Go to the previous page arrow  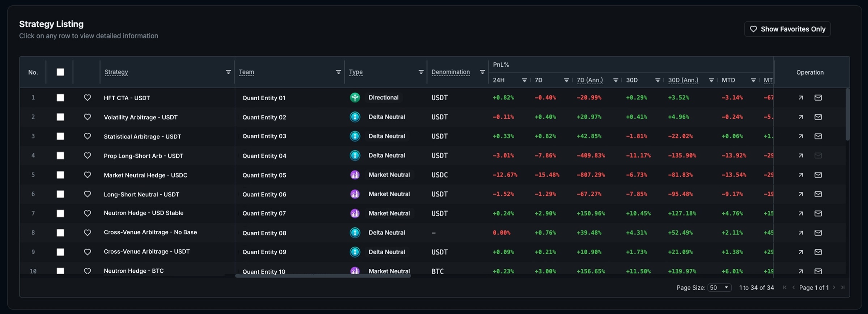pyautogui.click(x=793, y=288)
